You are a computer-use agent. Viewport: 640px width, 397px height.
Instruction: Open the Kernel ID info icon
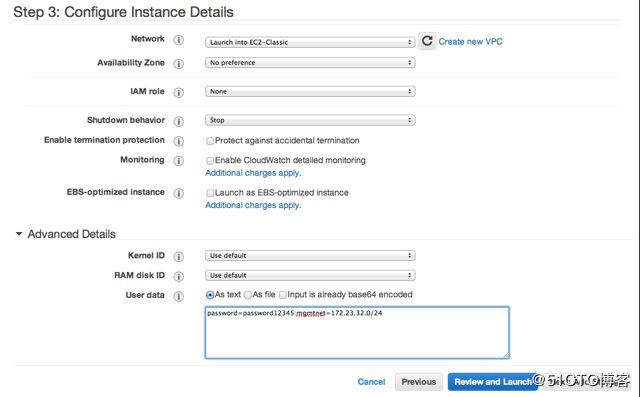click(178, 257)
